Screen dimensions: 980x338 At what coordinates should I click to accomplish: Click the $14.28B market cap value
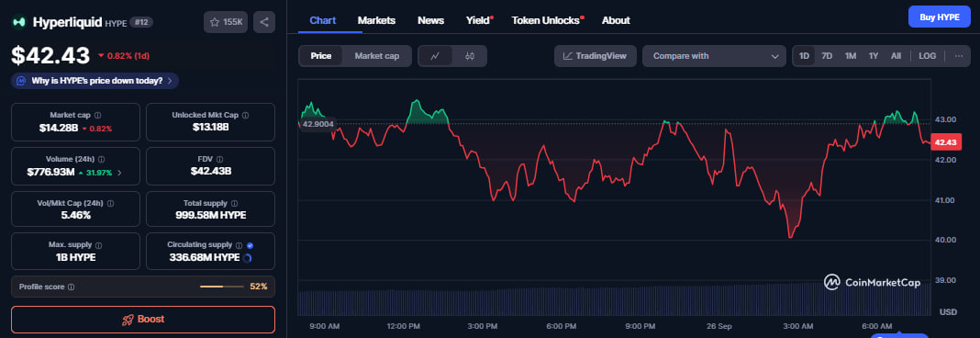58,128
